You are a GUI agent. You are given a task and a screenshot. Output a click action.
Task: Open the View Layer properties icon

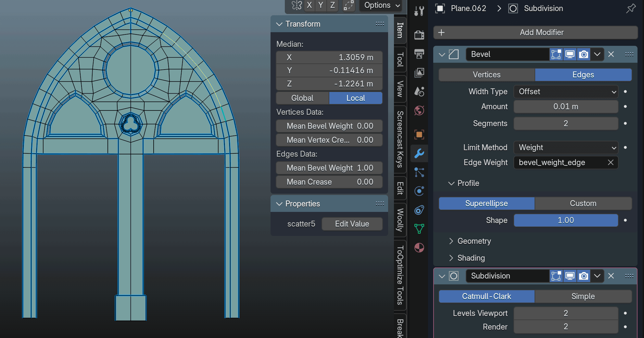pyautogui.click(x=419, y=72)
